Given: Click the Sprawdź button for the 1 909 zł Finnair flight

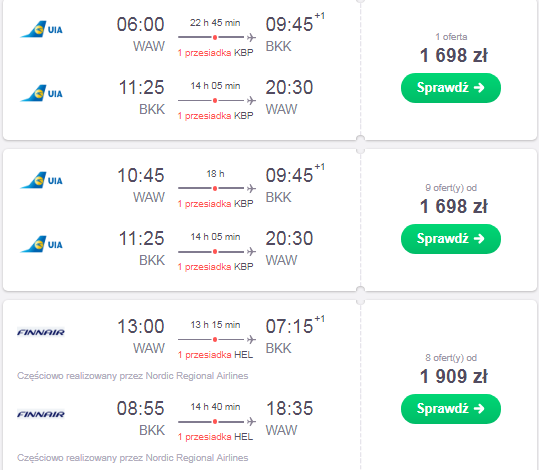Looking at the screenshot, I should (451, 408).
